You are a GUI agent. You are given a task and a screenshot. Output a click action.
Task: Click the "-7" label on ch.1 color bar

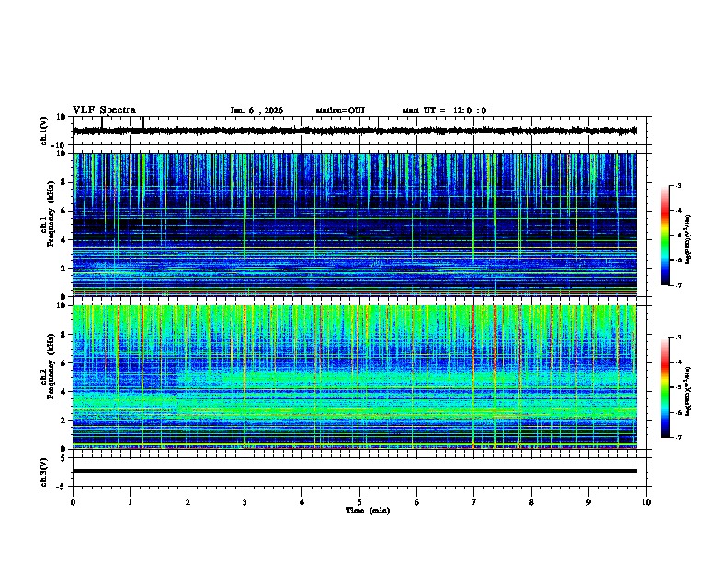(677, 285)
